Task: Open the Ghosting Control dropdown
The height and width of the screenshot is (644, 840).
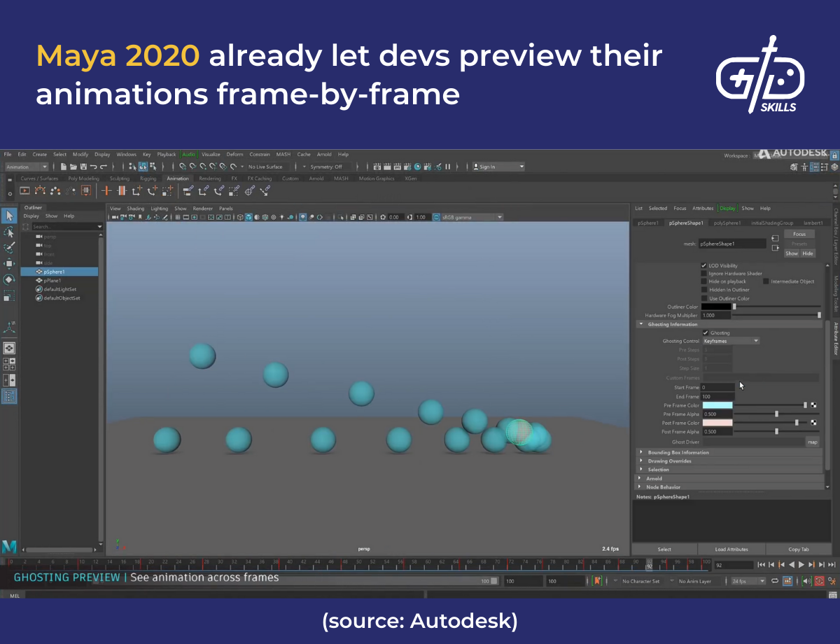Action: (x=730, y=341)
